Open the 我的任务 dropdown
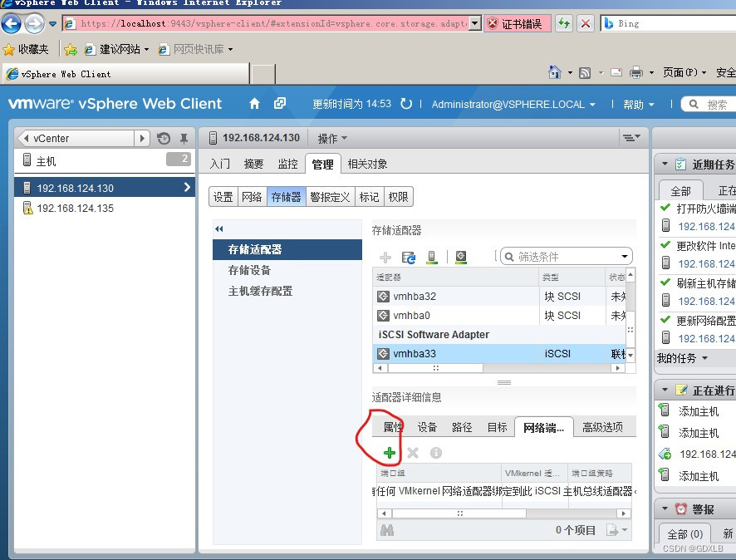 pyautogui.click(x=682, y=358)
